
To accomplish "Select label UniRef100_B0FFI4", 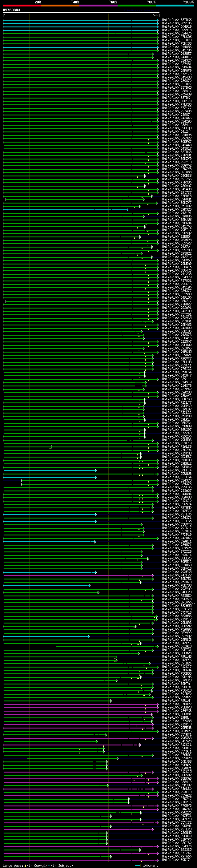I will coord(177,470).
